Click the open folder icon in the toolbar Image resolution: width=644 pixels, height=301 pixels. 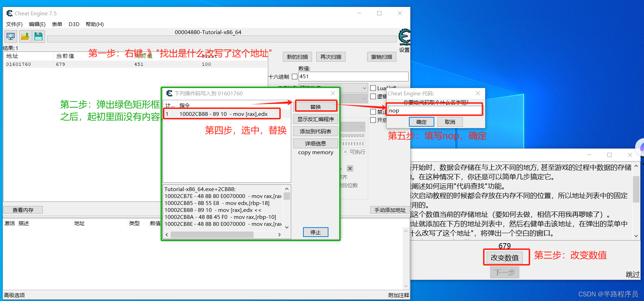pyautogui.click(x=25, y=36)
